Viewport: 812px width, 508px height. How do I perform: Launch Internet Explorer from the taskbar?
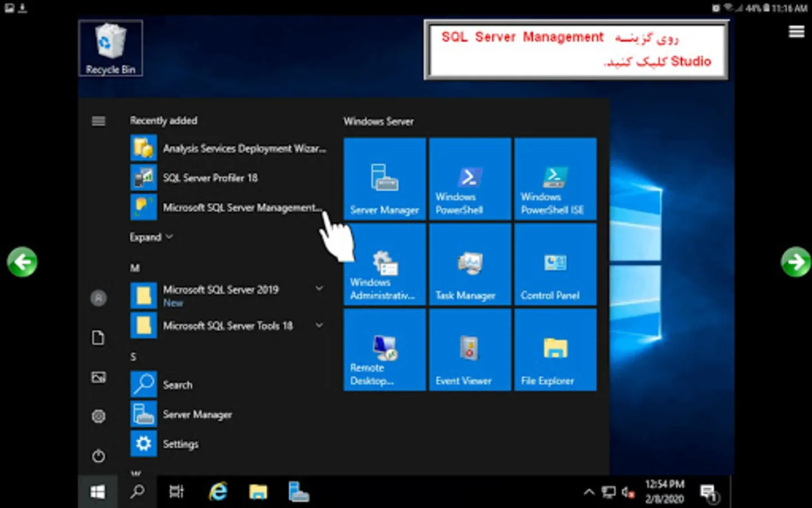pyautogui.click(x=218, y=492)
